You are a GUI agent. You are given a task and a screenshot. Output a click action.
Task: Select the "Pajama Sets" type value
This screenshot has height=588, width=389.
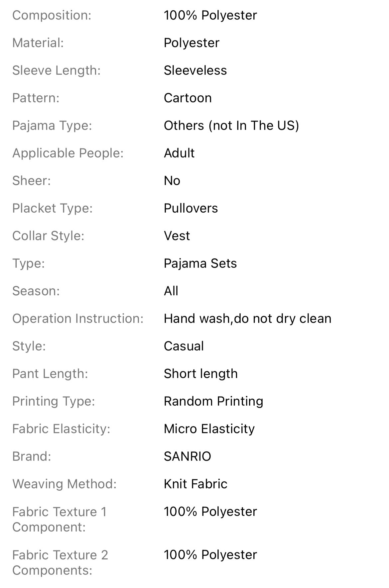coord(200,263)
